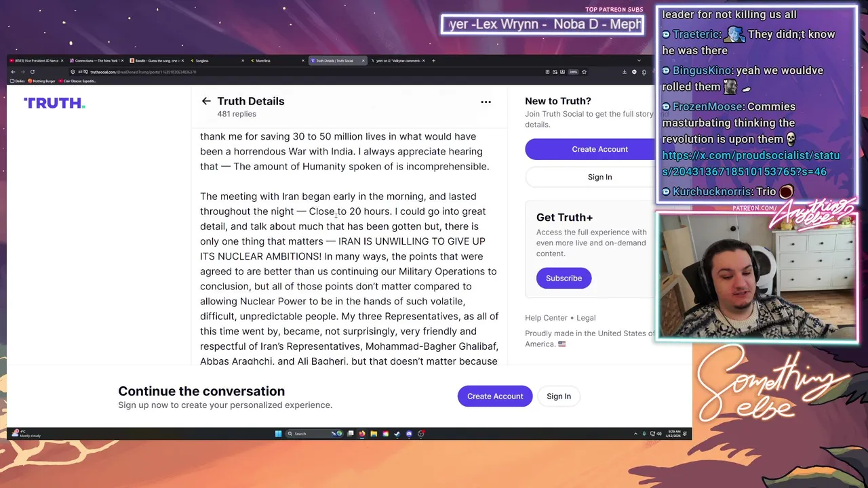Click chat username Traeteric
Screen dimensions: 868x488
pos(697,35)
